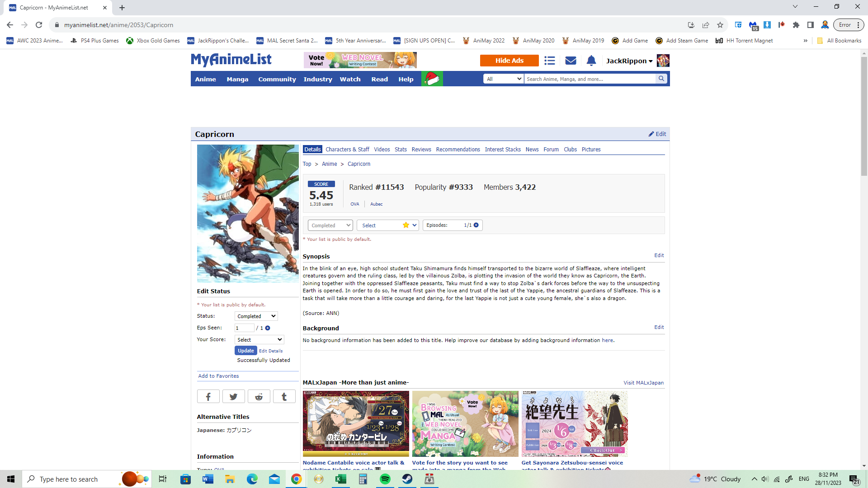The width and height of the screenshot is (868, 488).
Task: Open the MAL list menu icon
Action: 550,61
